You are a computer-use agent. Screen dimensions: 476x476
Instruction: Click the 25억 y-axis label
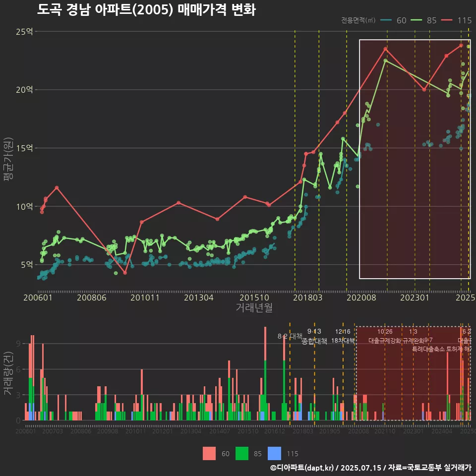[24, 32]
